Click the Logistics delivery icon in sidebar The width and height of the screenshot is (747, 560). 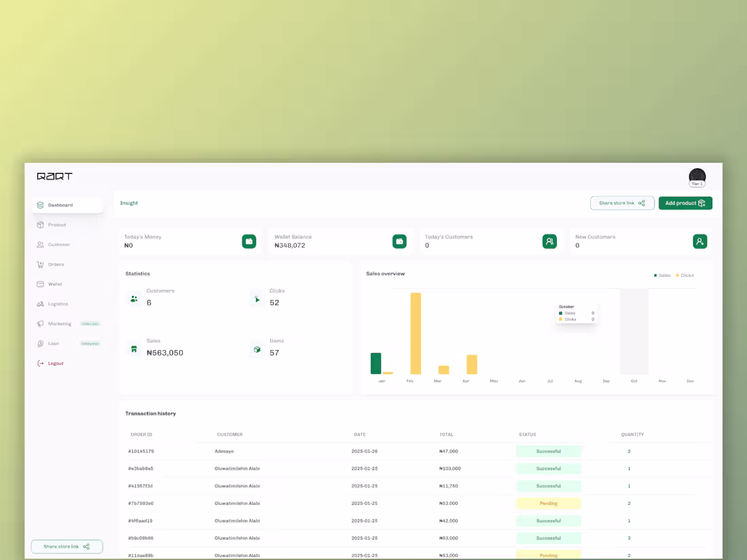point(41,304)
